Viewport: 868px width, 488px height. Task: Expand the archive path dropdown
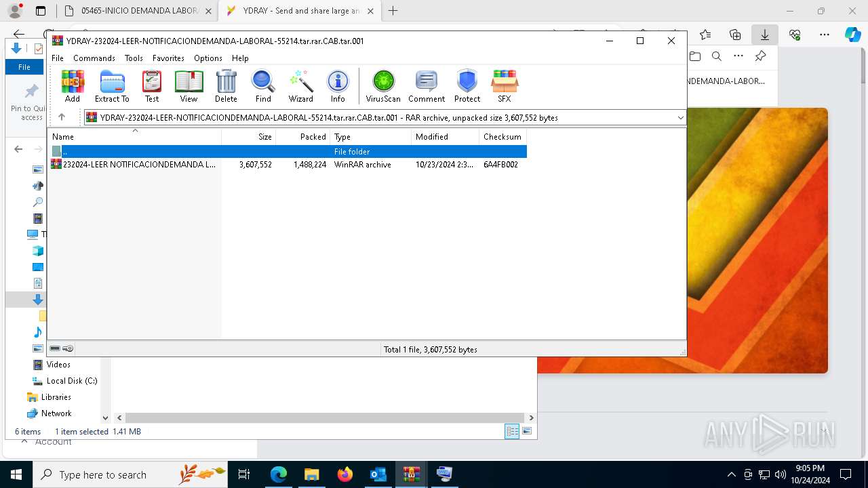click(x=680, y=118)
